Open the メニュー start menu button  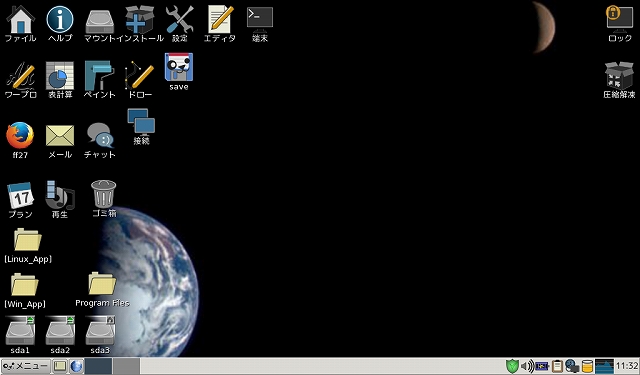point(25,366)
